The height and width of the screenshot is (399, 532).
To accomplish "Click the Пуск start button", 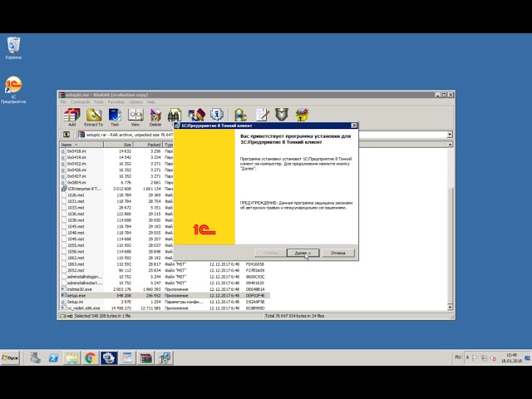I will 10,358.
